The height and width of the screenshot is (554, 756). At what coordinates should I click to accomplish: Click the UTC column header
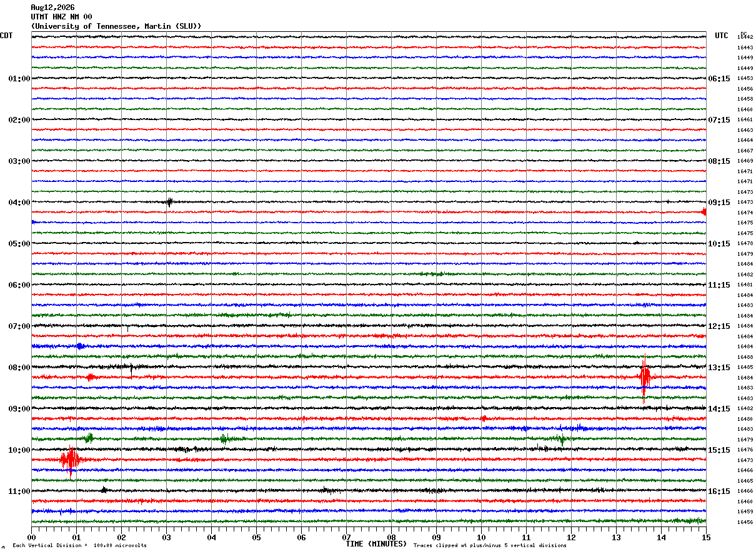[722, 36]
